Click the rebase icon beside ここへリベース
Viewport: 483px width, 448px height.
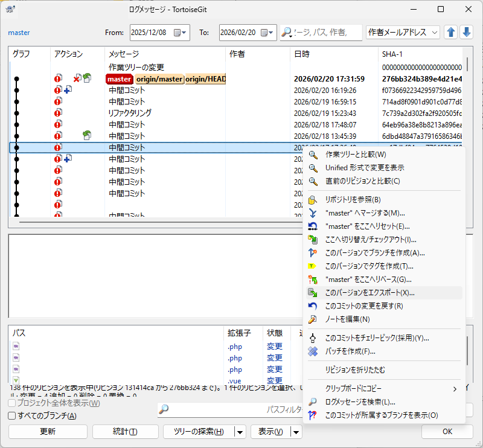[x=313, y=280]
